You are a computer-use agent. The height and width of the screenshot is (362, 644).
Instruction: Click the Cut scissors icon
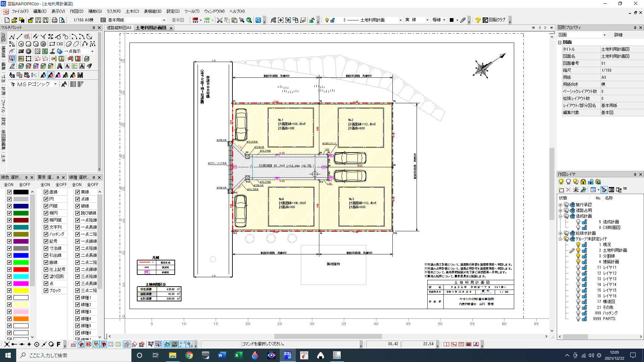tap(220, 20)
